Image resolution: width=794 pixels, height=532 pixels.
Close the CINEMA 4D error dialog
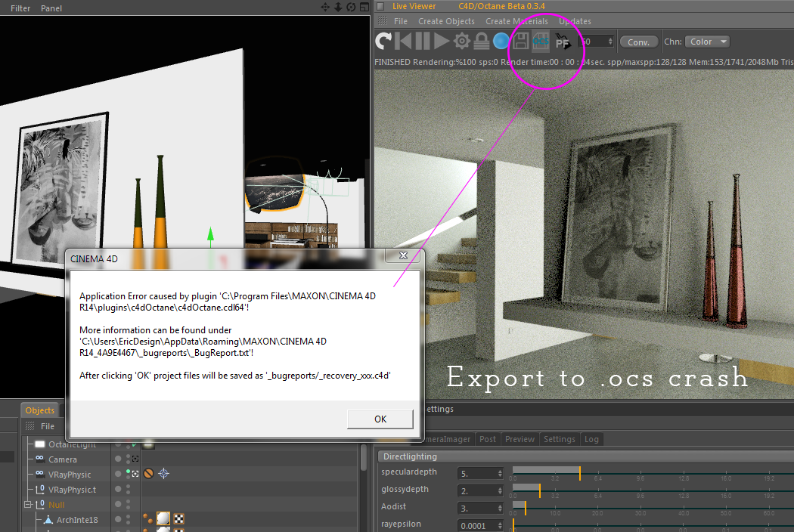coord(403,255)
